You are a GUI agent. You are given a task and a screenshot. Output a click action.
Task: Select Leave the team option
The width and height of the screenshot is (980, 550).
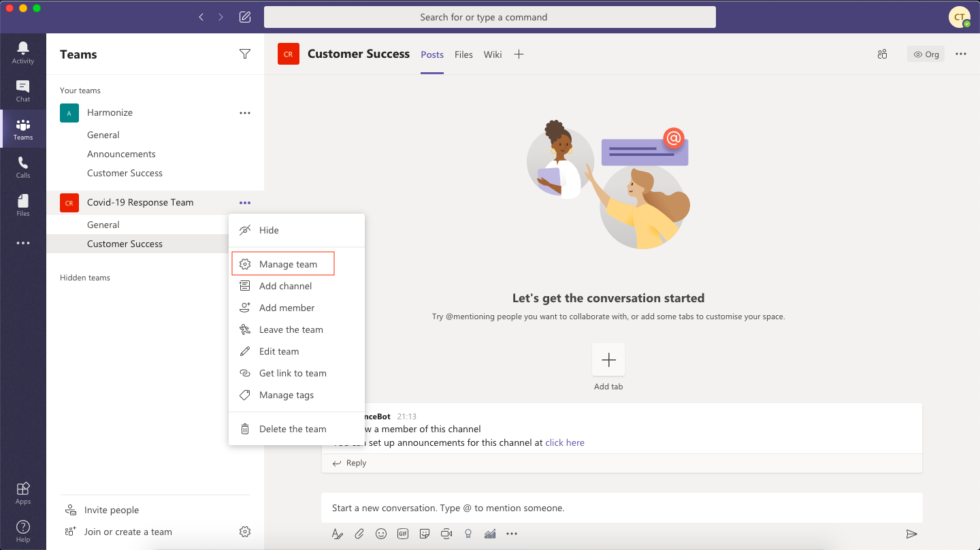tap(297, 329)
